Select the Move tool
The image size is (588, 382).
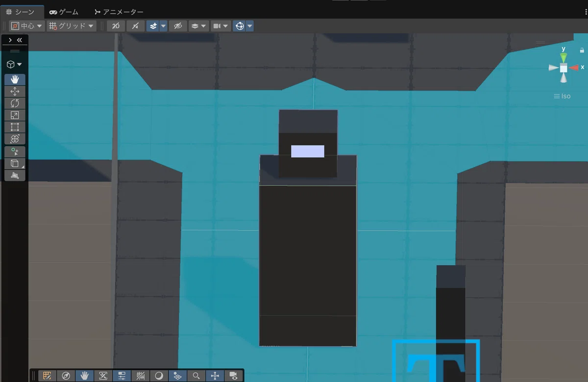tap(15, 91)
